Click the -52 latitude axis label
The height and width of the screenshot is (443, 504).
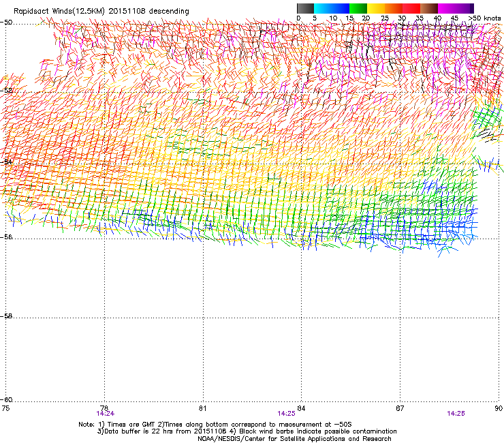tap(6, 91)
